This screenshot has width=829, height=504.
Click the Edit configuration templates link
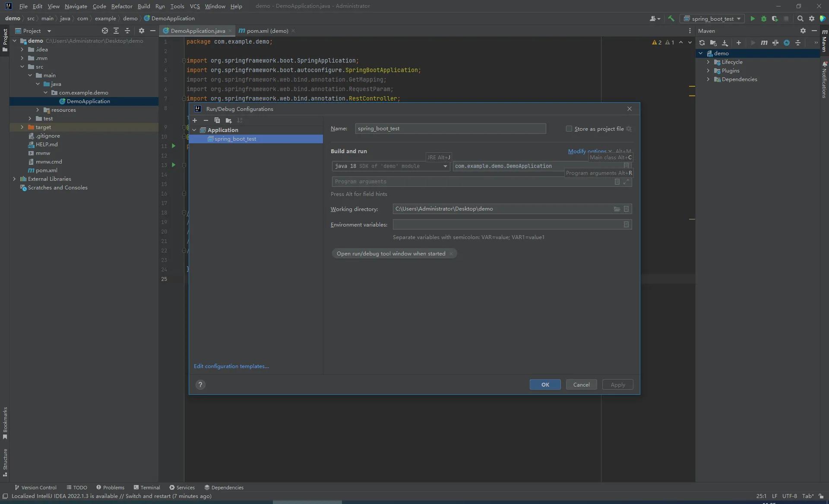[231, 366]
